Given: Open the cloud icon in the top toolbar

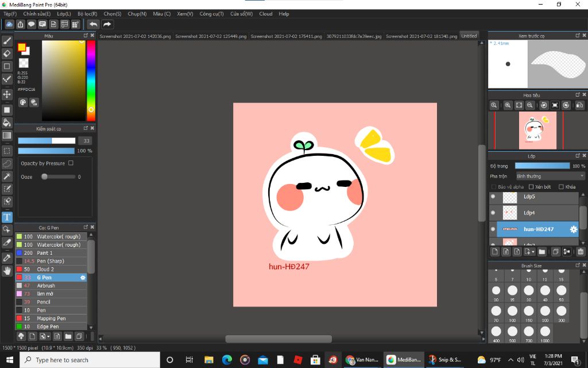Looking at the screenshot, I should point(9,24).
